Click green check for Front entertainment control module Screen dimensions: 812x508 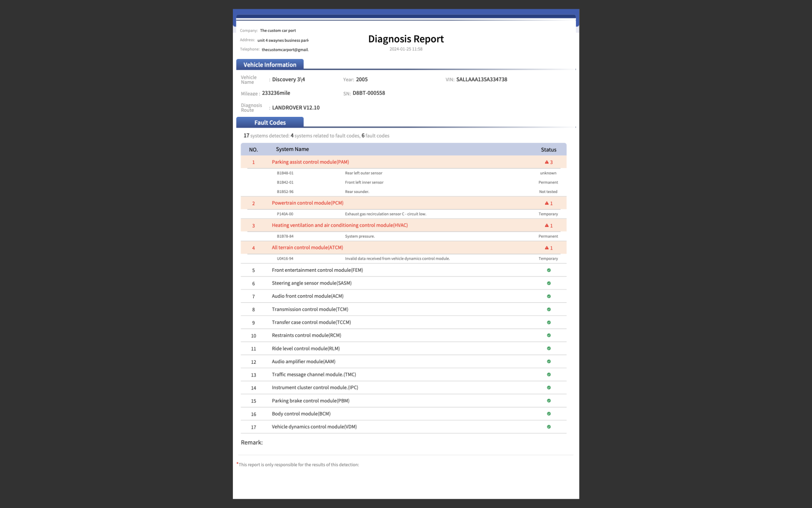pos(549,270)
